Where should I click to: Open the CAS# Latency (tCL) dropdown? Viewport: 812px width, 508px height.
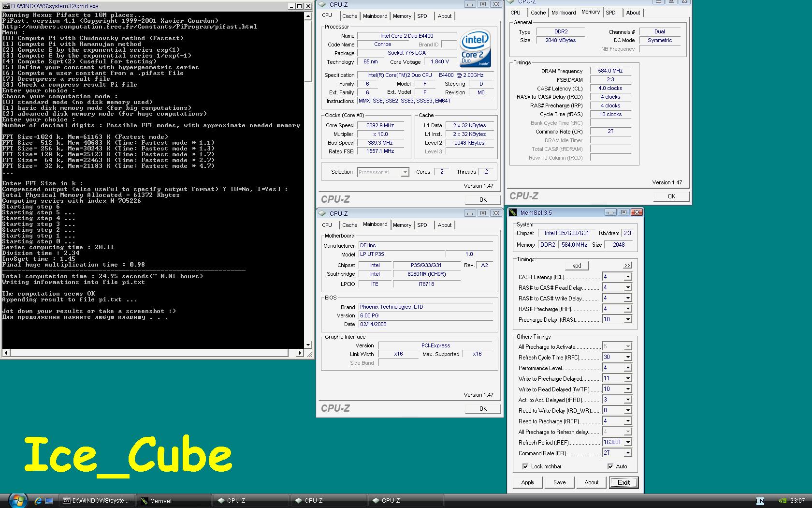pyautogui.click(x=628, y=277)
